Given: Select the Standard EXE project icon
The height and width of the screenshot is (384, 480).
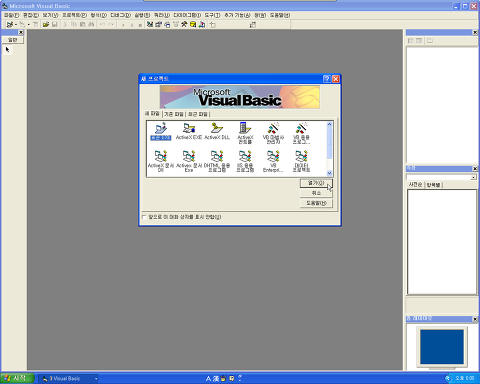Looking at the screenshot, I should coord(161,131).
